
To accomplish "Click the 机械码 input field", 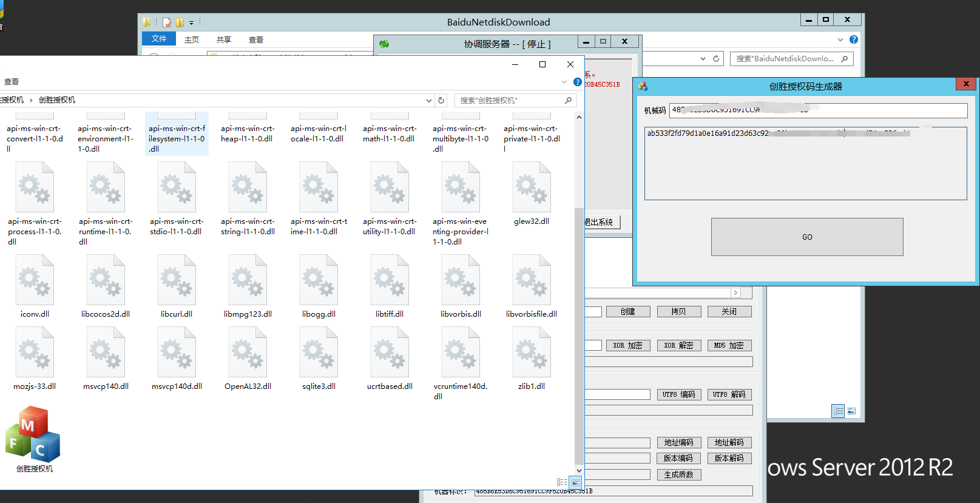I will [x=817, y=110].
